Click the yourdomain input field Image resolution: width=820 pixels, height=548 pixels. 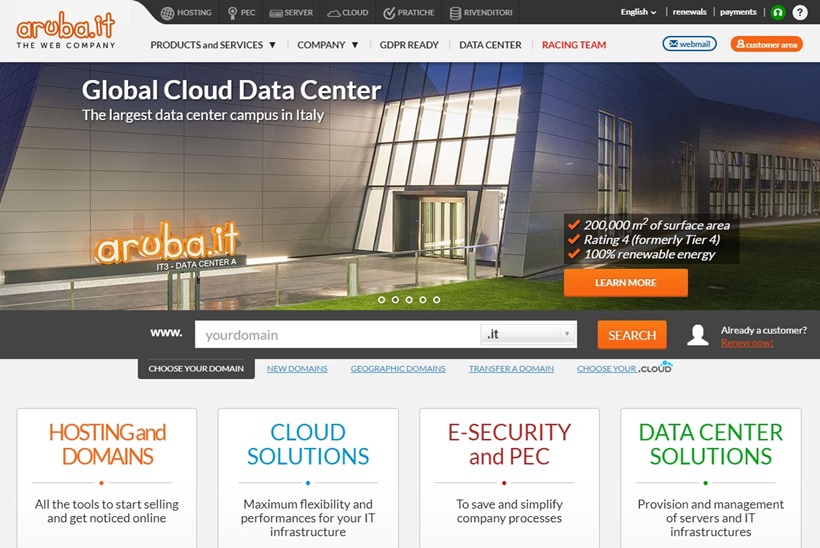[337, 334]
